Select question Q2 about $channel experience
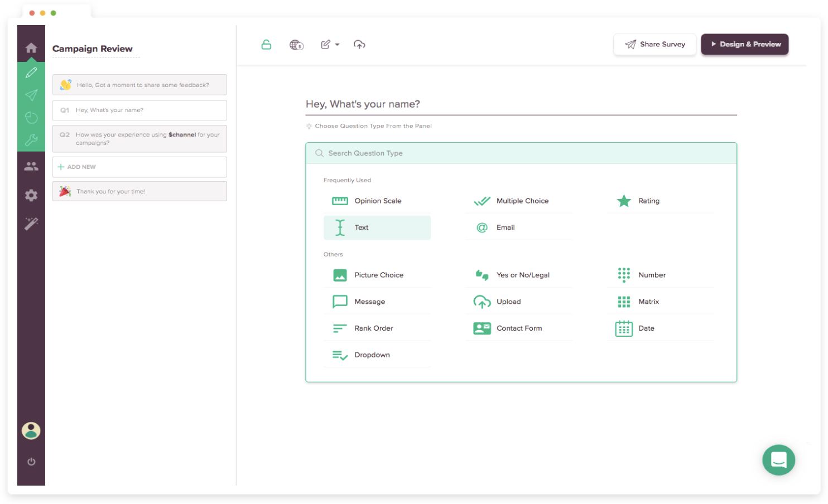This screenshot has height=504, width=828. (x=139, y=138)
